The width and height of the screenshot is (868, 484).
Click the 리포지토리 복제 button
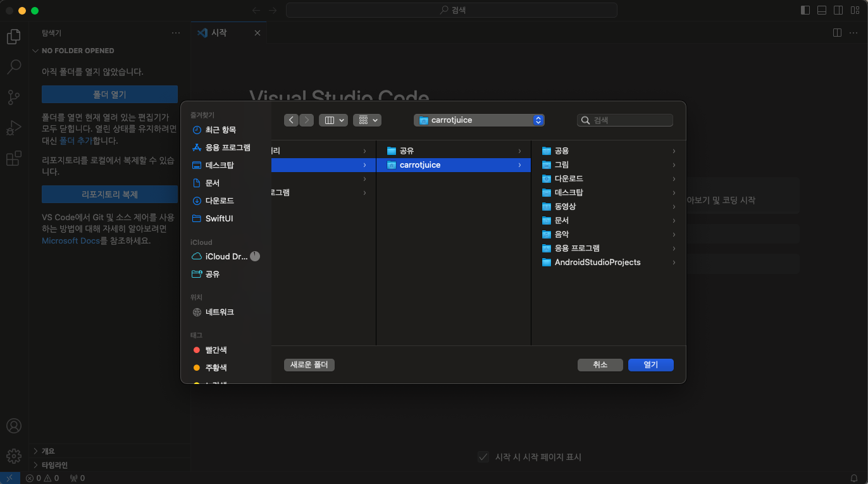109,194
